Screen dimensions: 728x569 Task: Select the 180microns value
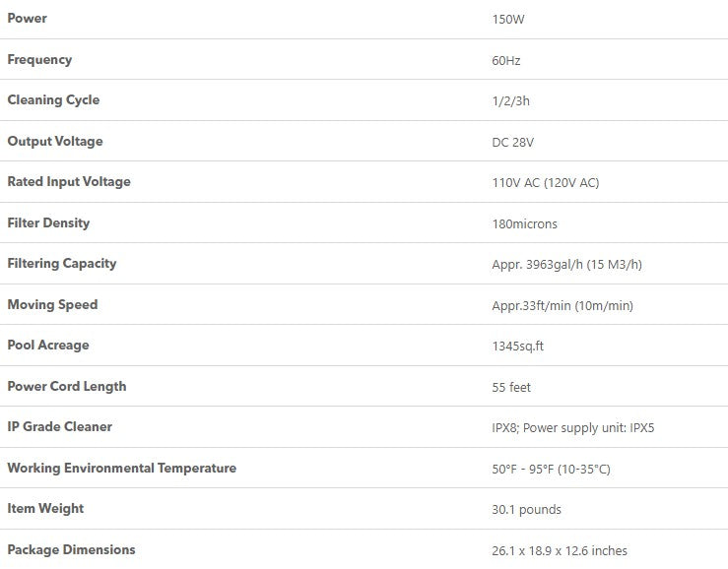click(x=524, y=224)
